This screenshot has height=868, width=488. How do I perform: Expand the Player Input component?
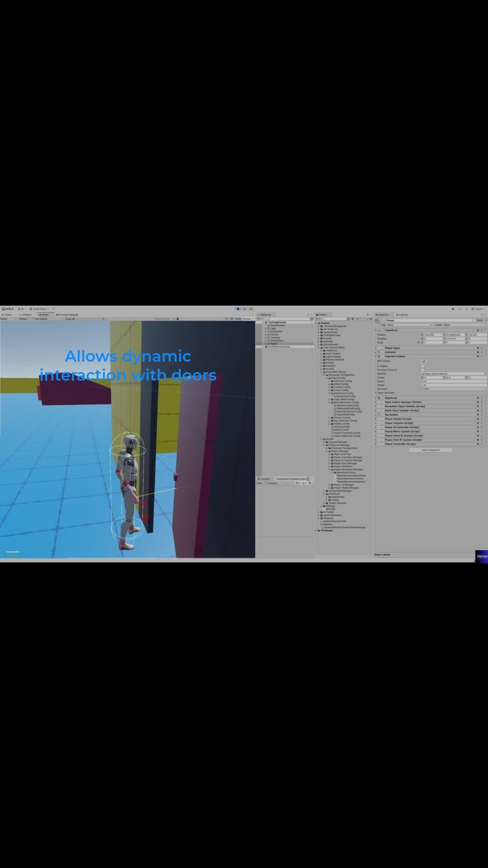pyautogui.click(x=376, y=348)
